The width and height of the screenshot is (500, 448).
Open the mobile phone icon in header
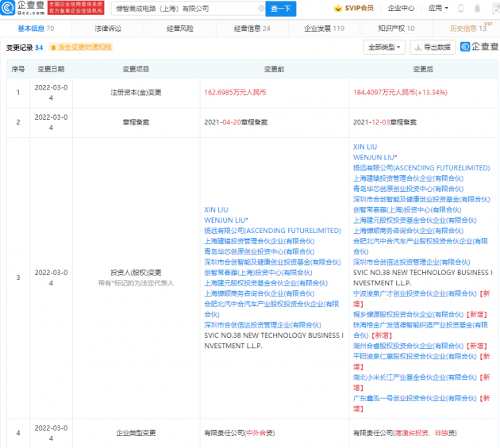pyautogui.click(x=460, y=8)
